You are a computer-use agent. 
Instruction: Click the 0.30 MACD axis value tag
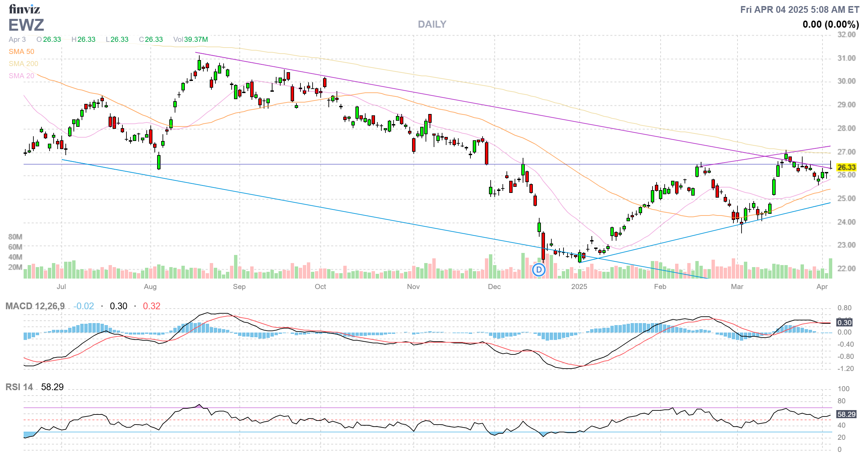[x=844, y=323]
